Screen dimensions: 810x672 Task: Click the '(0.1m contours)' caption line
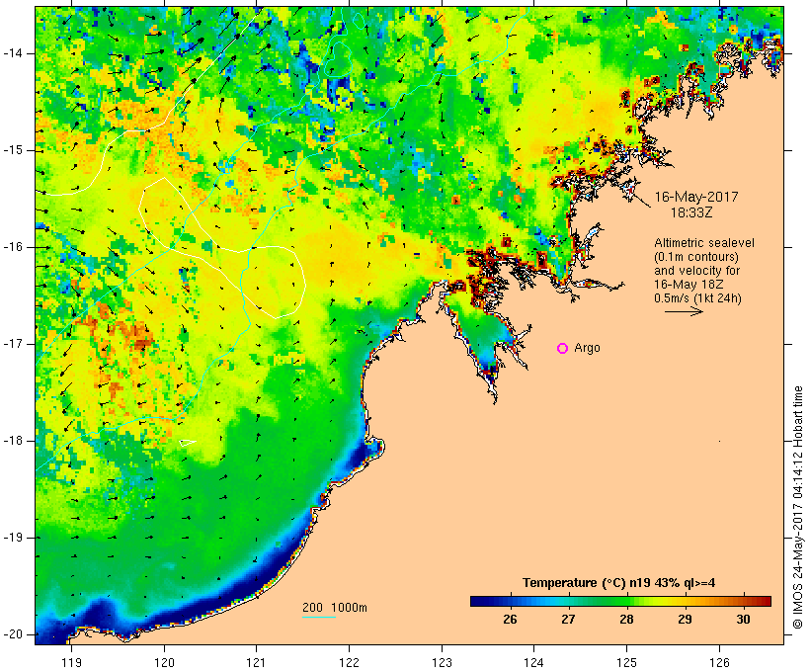pyautogui.click(x=696, y=257)
